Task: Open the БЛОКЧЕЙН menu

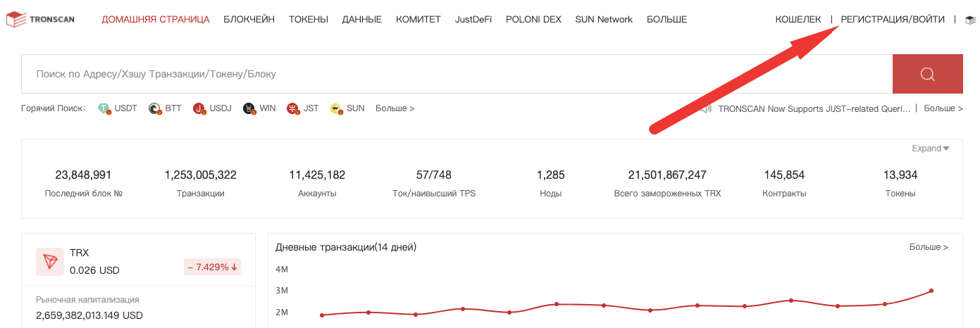Action: click(249, 20)
